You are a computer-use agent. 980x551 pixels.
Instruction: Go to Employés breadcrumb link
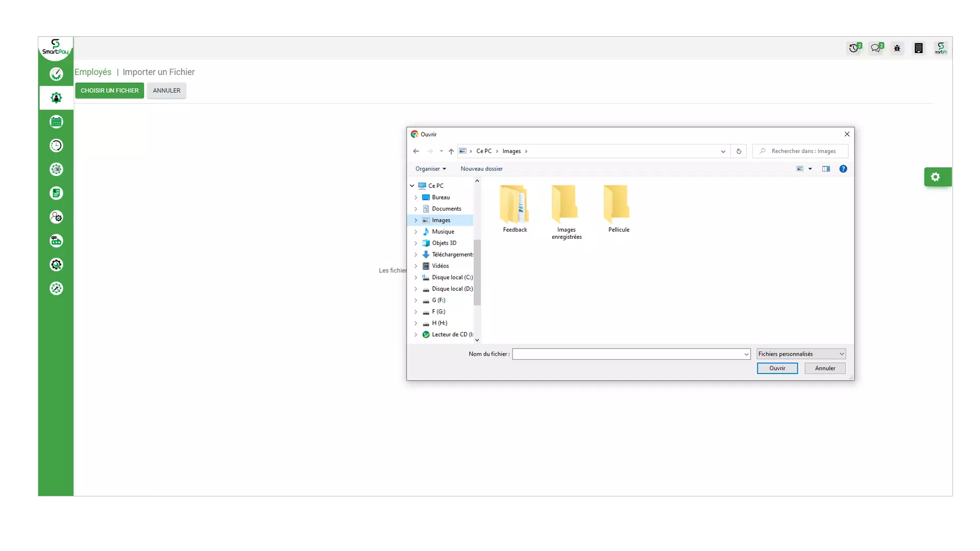point(93,72)
